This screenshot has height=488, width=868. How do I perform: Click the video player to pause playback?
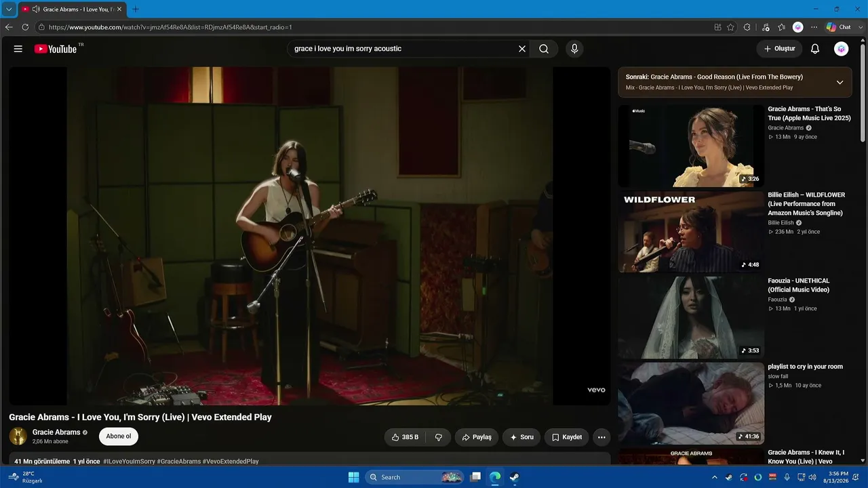(x=310, y=236)
